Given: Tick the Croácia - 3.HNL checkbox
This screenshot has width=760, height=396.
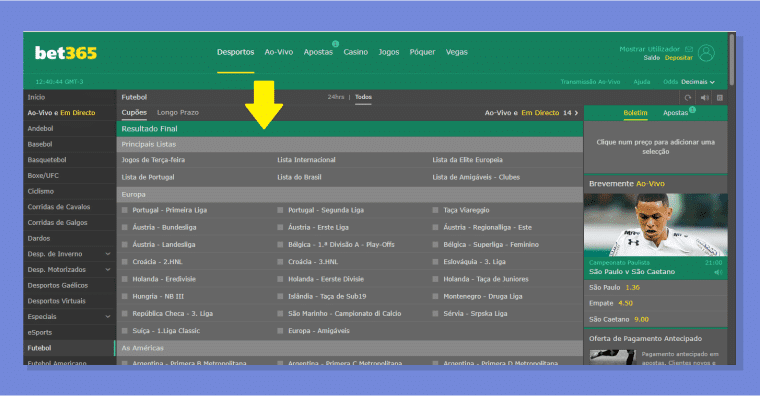Looking at the screenshot, I should (280, 262).
